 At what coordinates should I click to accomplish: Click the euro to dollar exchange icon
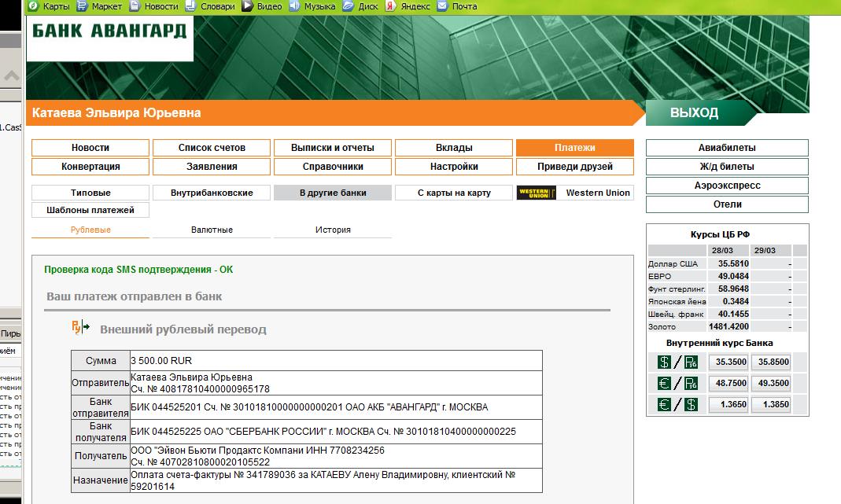click(x=677, y=404)
